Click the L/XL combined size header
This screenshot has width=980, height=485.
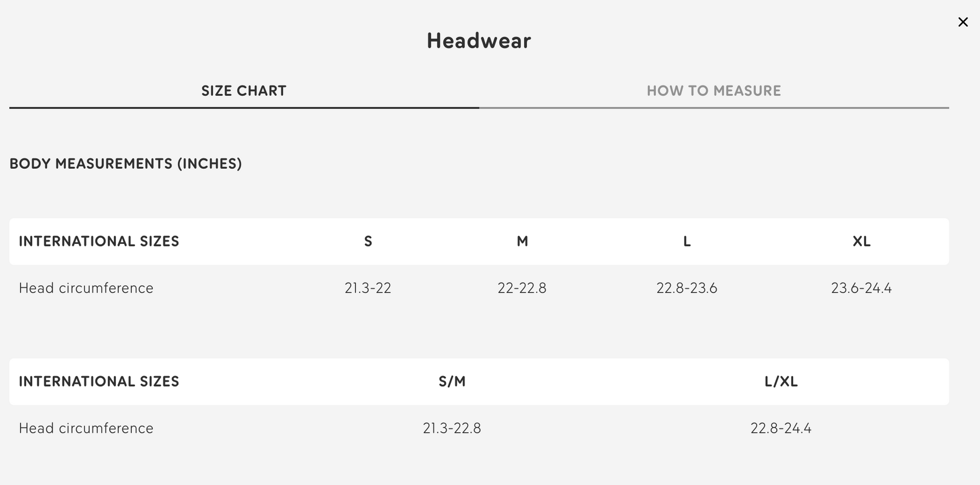pyautogui.click(x=781, y=382)
